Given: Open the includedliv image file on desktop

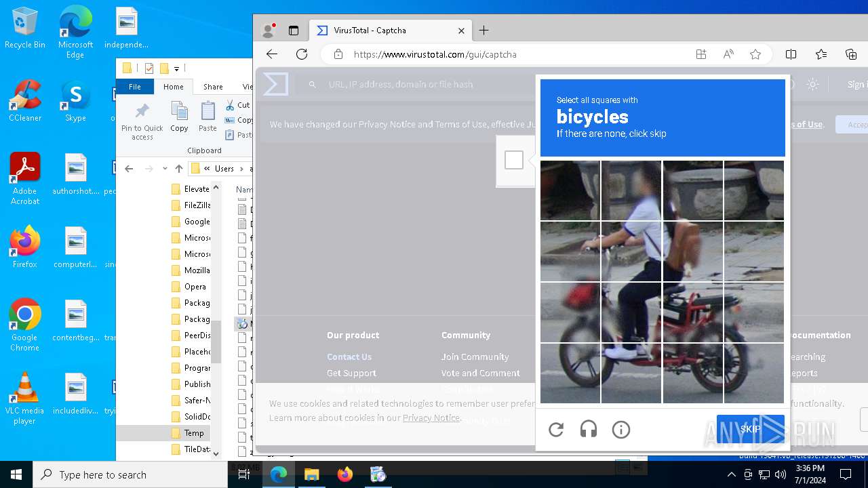Looking at the screenshot, I should point(75,394).
